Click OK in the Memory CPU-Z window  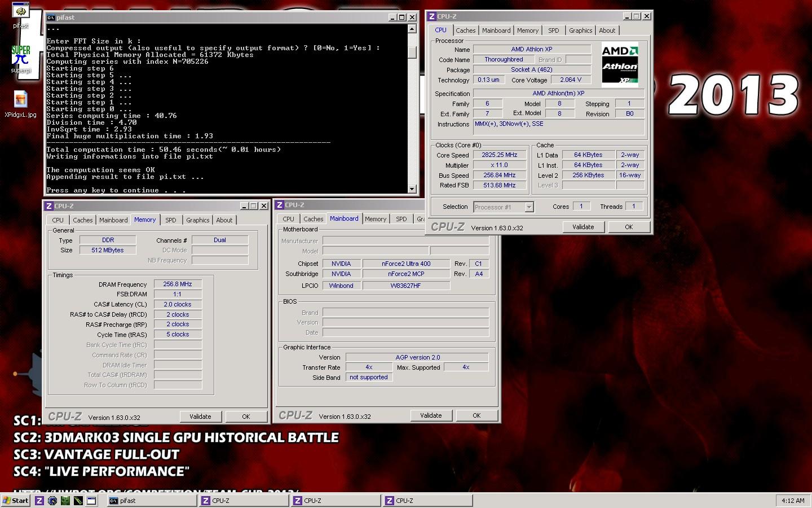coord(246,417)
